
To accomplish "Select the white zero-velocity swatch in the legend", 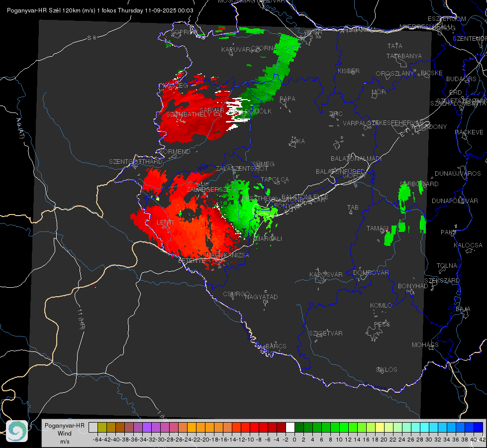I will coord(290,427).
